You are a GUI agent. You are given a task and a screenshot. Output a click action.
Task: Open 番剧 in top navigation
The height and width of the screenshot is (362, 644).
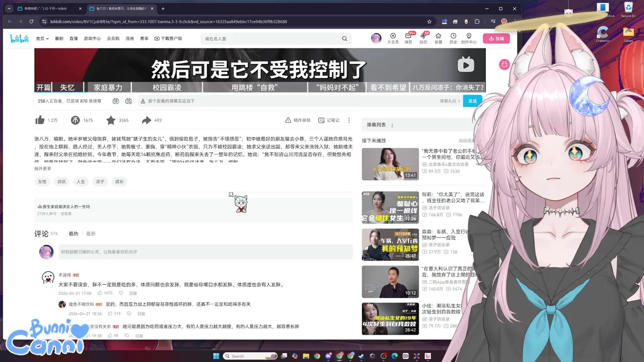click(x=59, y=39)
